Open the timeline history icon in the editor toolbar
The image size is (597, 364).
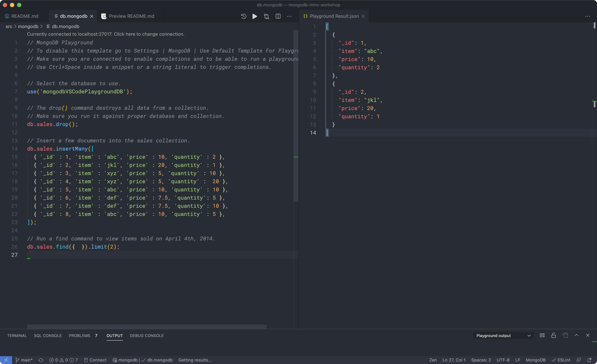point(243,16)
